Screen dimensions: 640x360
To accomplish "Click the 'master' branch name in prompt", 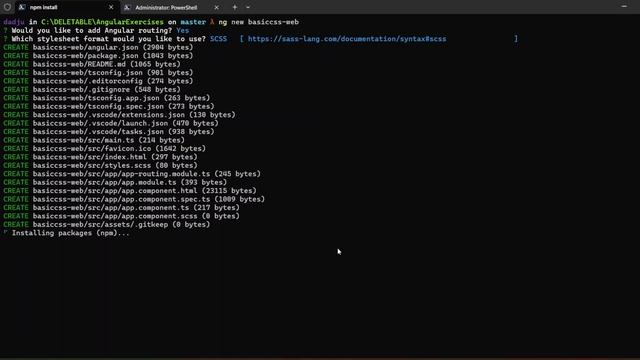I will (x=193, y=22).
